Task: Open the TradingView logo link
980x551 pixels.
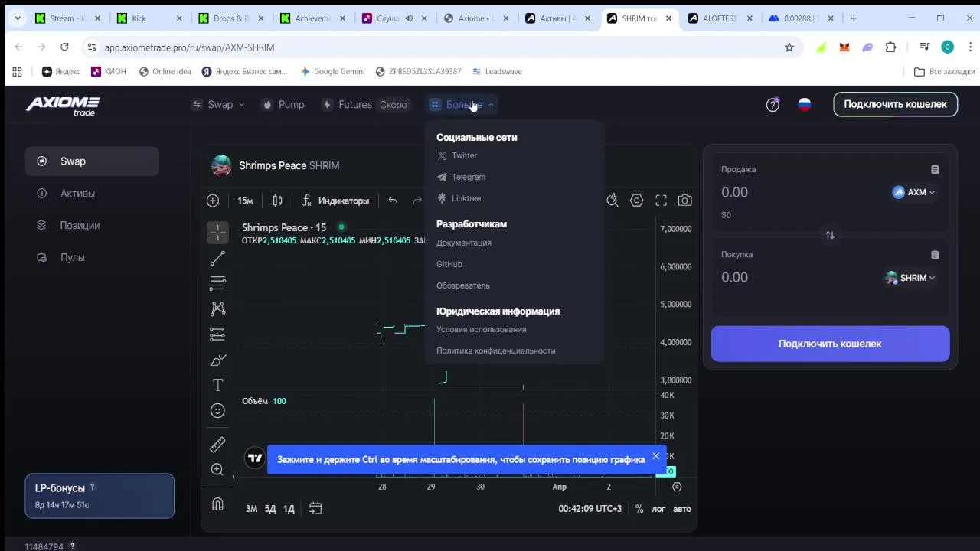Action: [255, 458]
